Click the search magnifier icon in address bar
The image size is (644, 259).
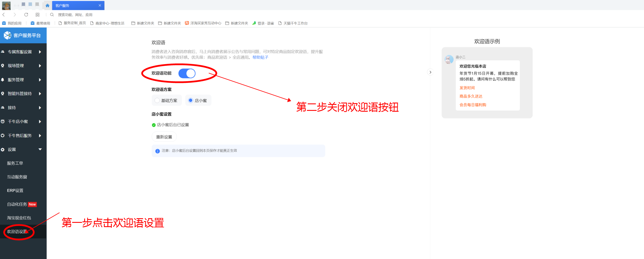(x=52, y=15)
